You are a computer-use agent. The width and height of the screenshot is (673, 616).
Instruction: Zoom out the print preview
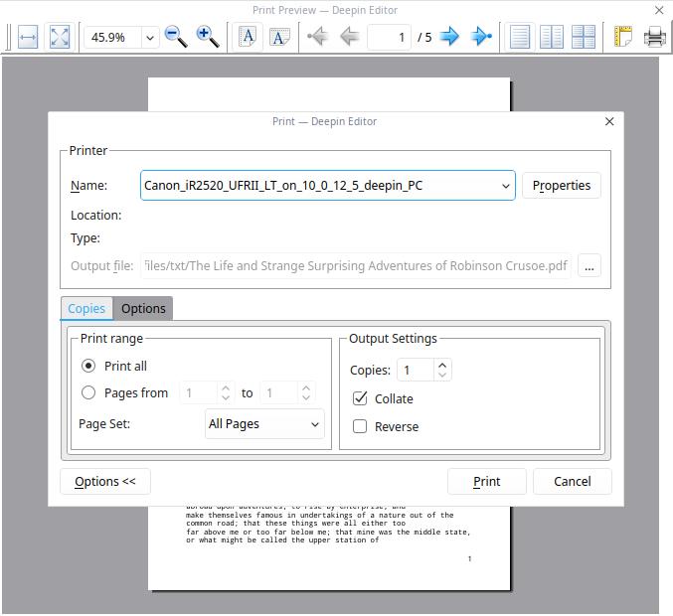(x=176, y=37)
